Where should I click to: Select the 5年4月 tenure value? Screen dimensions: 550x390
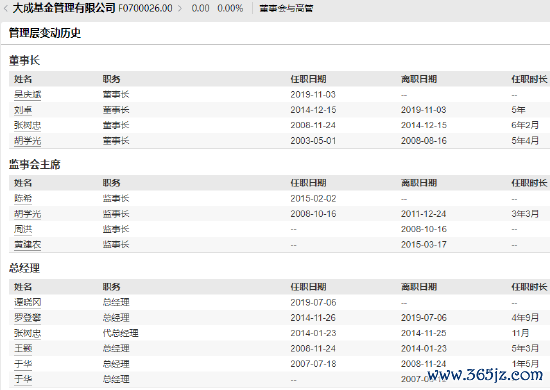pos(525,141)
